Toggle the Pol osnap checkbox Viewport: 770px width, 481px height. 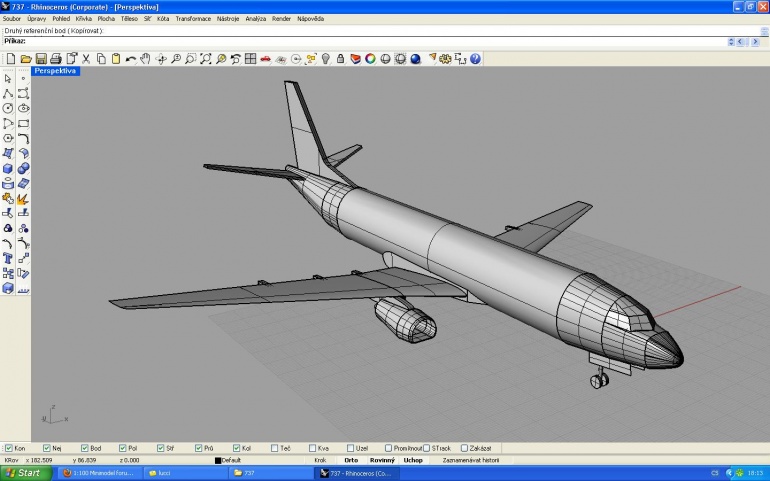coord(123,448)
